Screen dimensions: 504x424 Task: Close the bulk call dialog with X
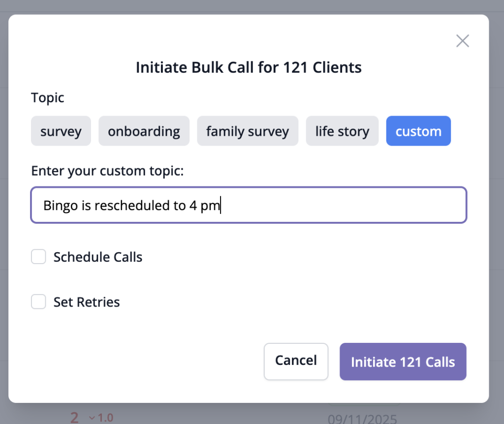[462, 41]
